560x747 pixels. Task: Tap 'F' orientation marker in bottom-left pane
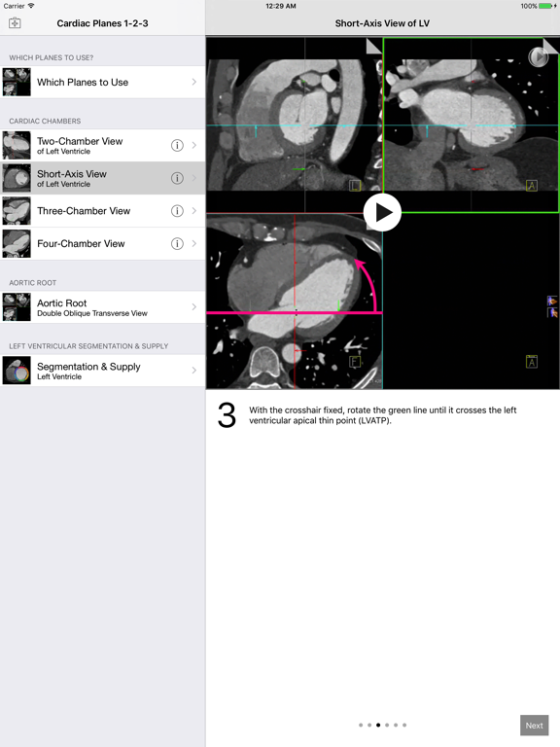355,362
